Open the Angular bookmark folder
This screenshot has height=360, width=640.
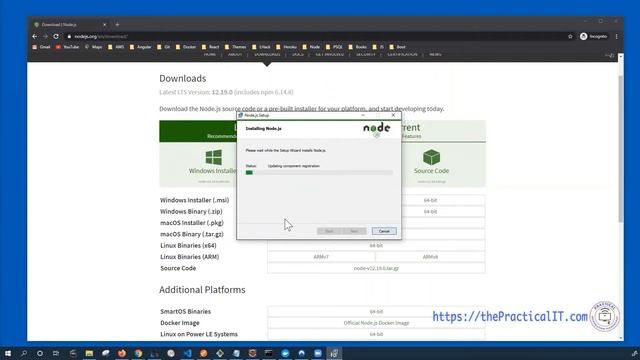[x=140, y=47]
